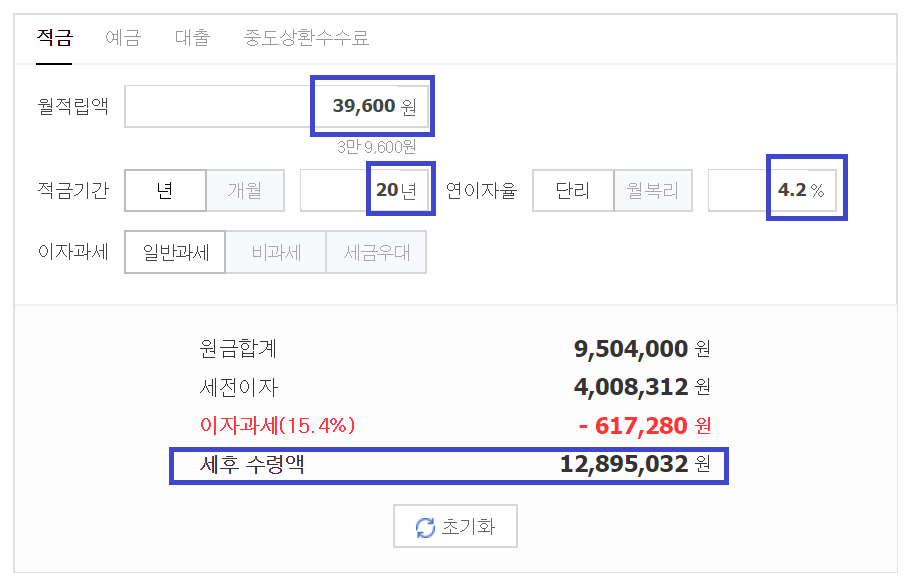Click the 월적립액 amount input field
This screenshot has width=907, height=581.
(276, 106)
